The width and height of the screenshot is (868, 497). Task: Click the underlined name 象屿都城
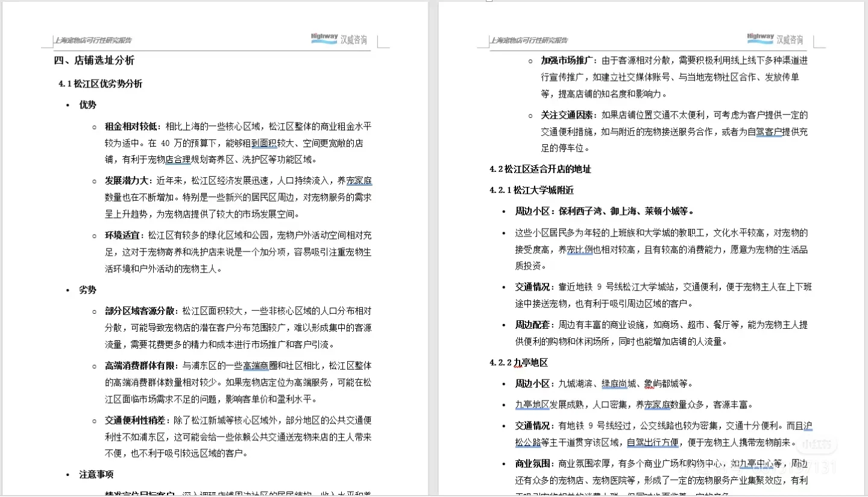click(x=662, y=384)
